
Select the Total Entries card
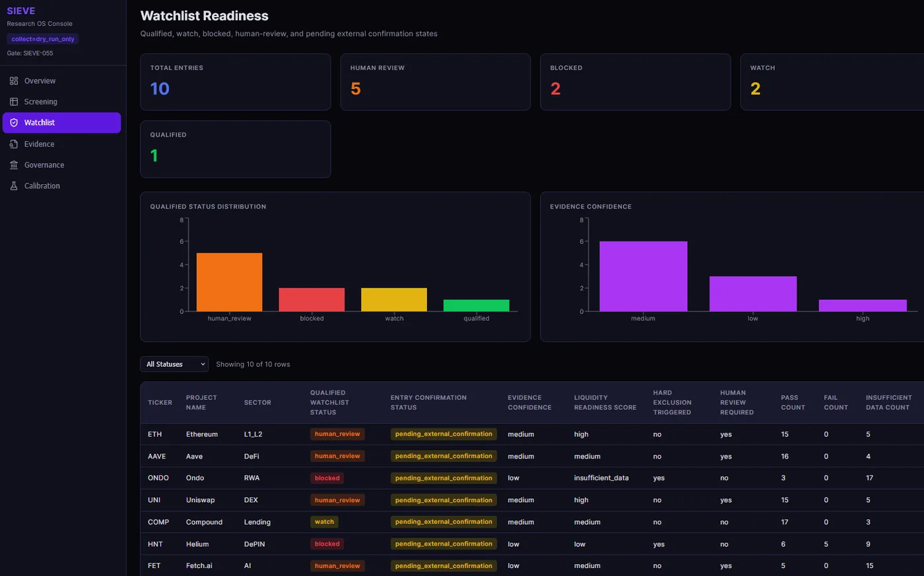pos(236,82)
